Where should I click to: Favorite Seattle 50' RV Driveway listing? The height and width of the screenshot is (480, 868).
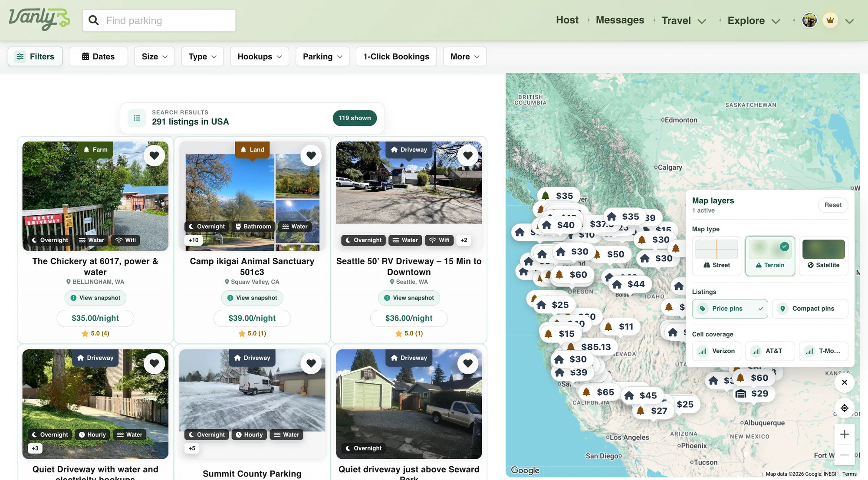click(468, 155)
